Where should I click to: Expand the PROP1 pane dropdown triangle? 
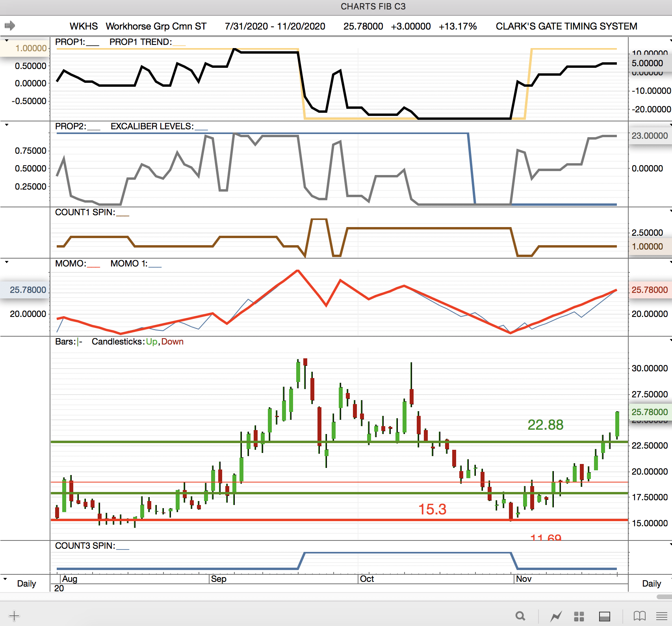(x=7, y=41)
